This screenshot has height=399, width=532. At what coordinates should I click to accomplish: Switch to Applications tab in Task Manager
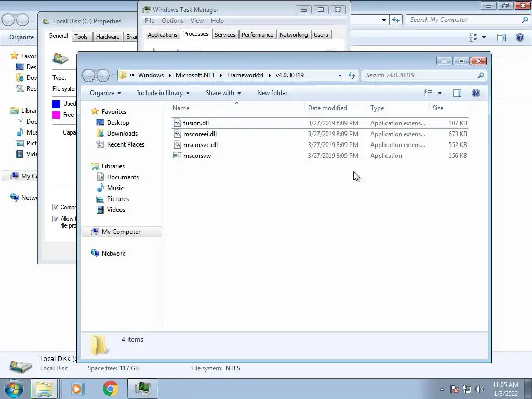click(x=163, y=35)
